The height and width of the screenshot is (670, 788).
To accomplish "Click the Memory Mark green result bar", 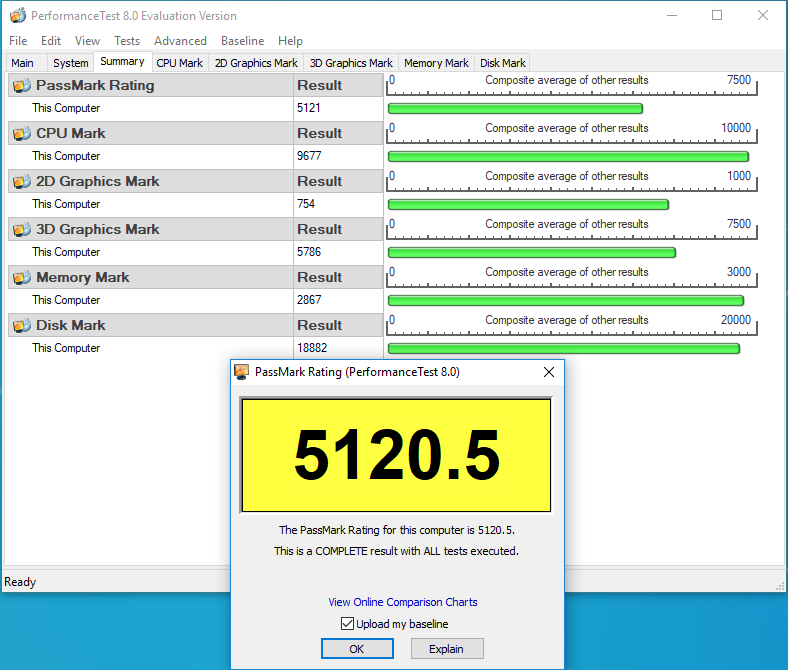I will tap(566, 301).
